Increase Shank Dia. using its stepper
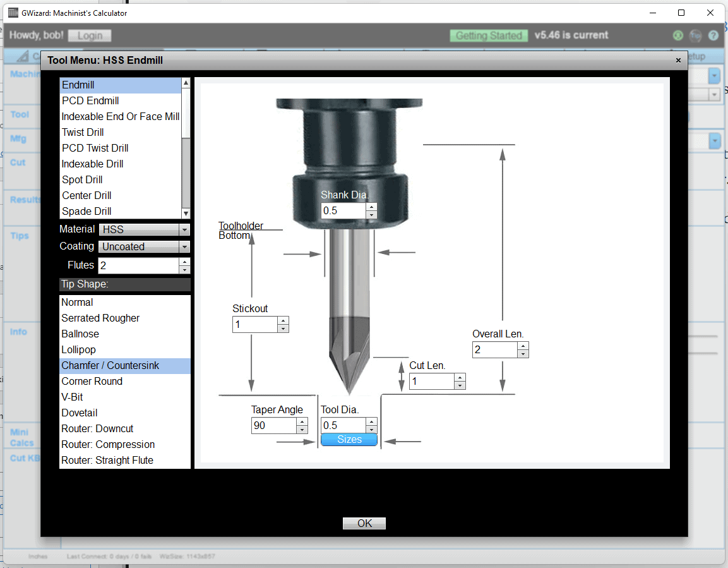This screenshot has width=728, height=568. [x=372, y=208]
